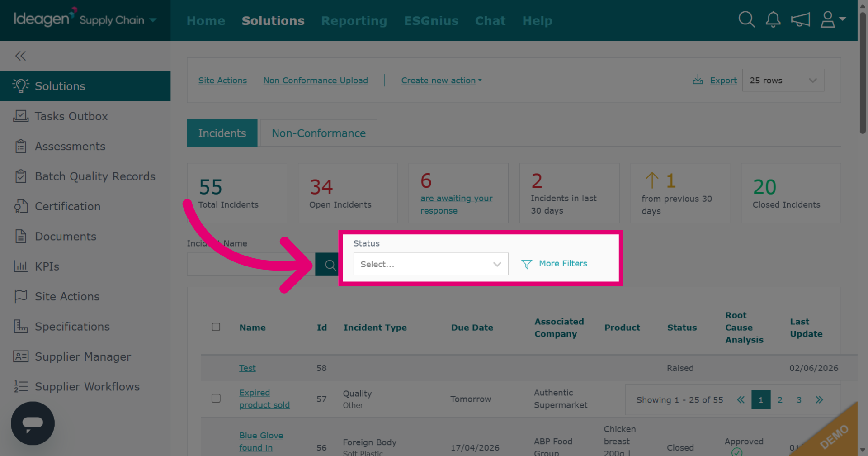The height and width of the screenshot is (456, 868).
Task: Expand the Create new action menu
Action: (442, 81)
